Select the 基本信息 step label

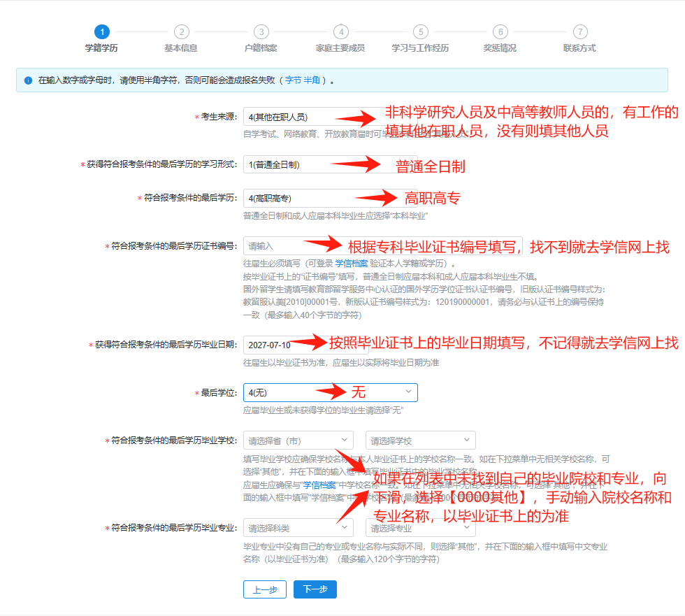[181, 48]
